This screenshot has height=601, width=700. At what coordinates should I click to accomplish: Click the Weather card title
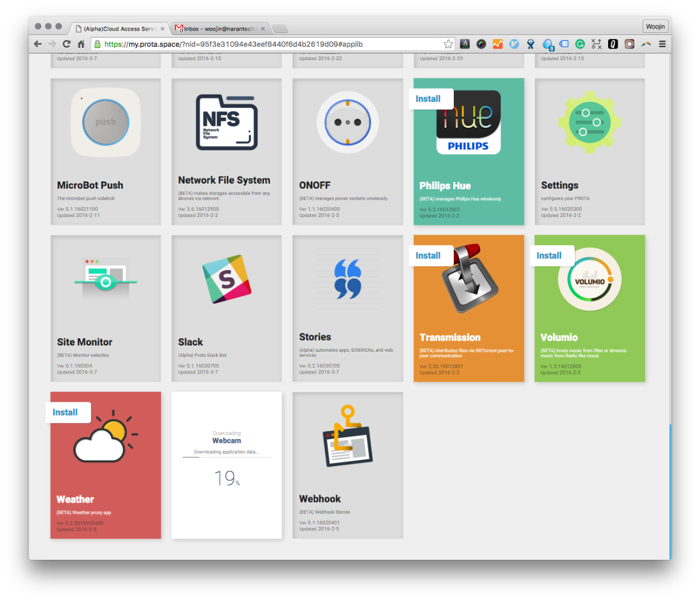(75, 500)
